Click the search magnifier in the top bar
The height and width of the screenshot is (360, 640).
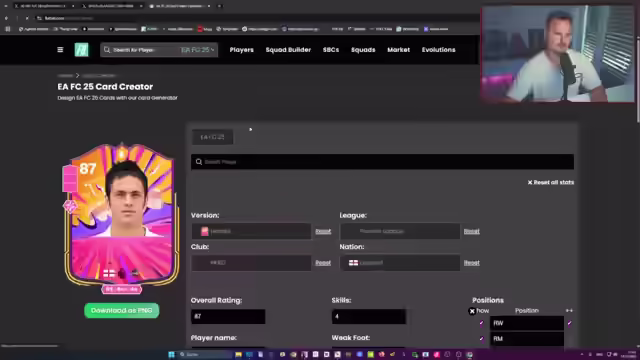pyautogui.click(x=107, y=50)
